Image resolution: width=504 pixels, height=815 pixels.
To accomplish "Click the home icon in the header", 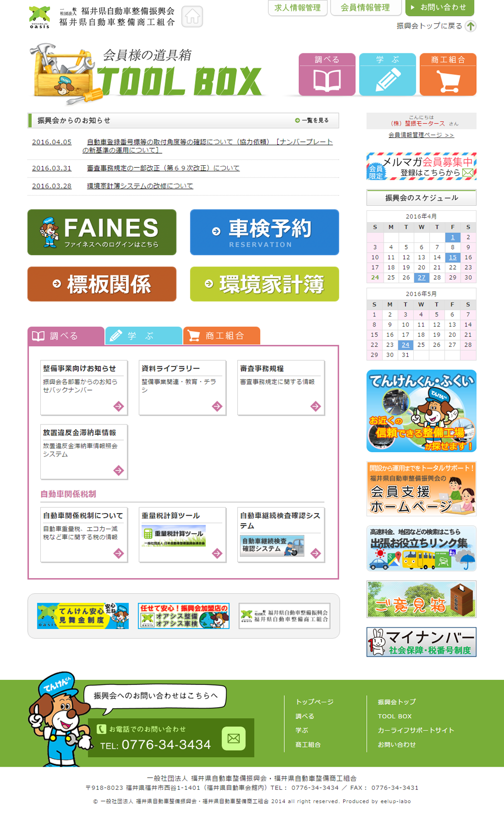I will [x=192, y=17].
